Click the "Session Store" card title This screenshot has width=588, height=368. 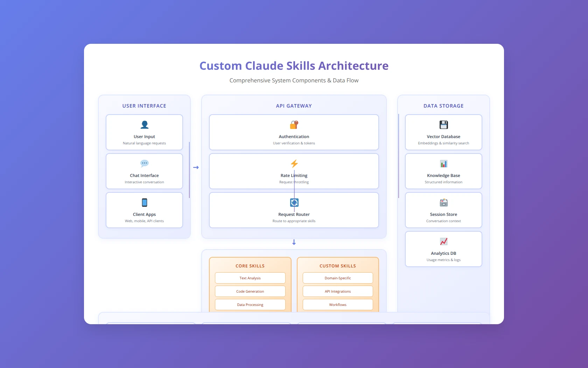click(443, 214)
